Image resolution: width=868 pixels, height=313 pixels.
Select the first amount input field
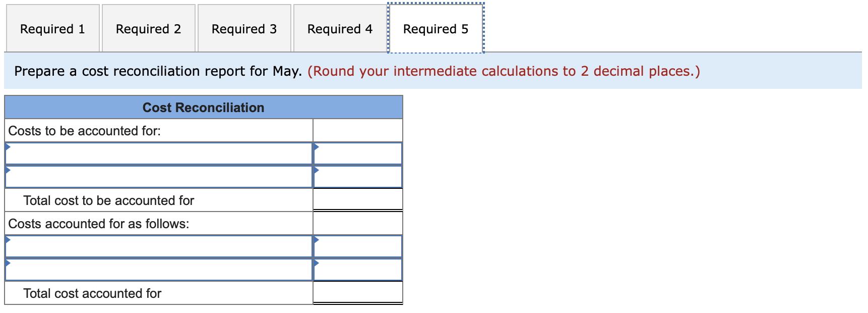[358, 154]
